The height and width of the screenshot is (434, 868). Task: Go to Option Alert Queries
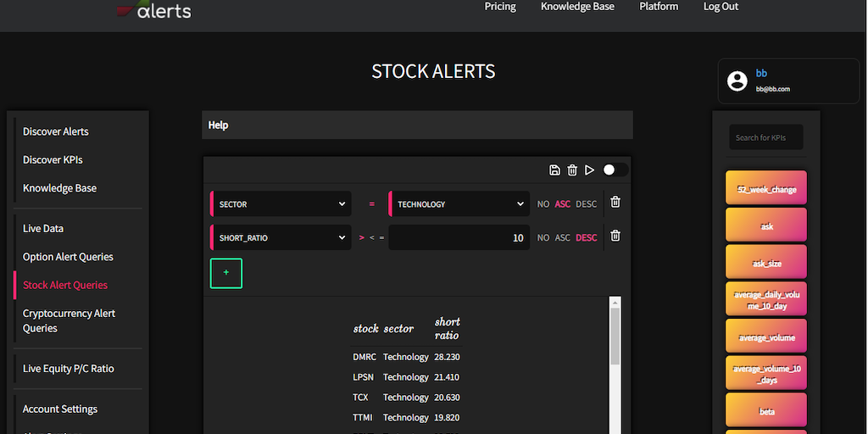pos(68,257)
